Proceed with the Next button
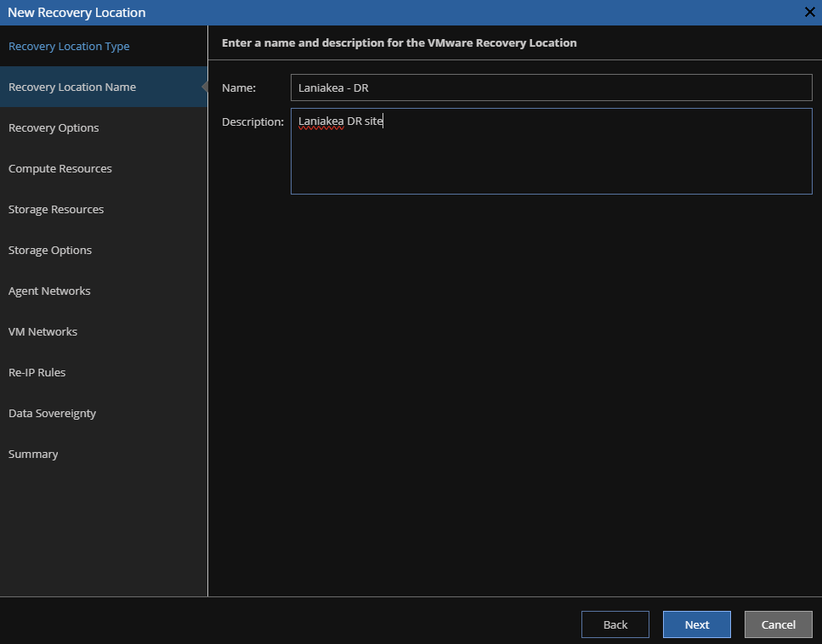Image resolution: width=822 pixels, height=644 pixels. coord(697,624)
